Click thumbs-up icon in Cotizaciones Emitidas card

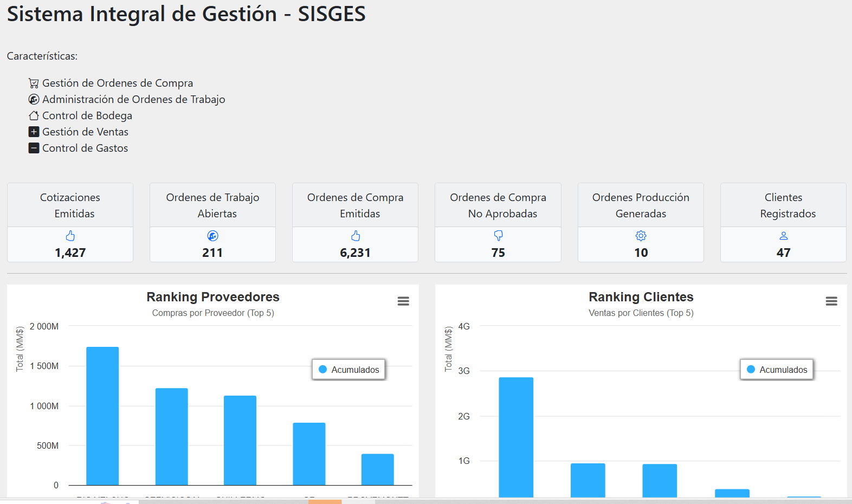(70, 236)
